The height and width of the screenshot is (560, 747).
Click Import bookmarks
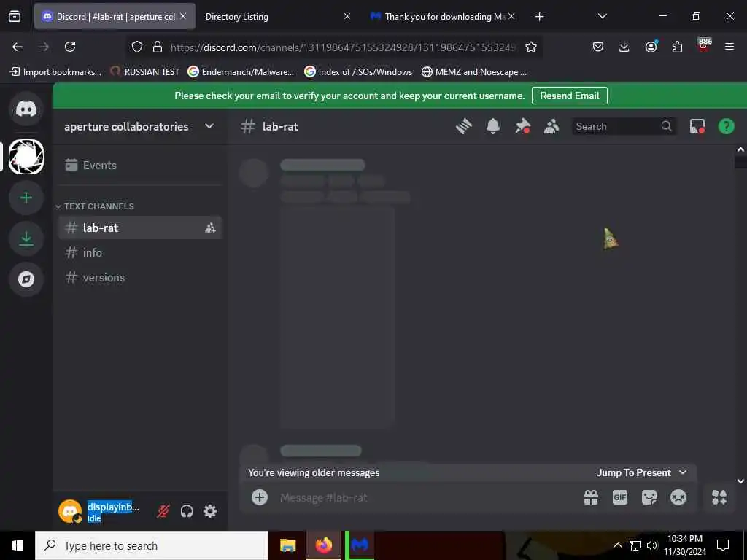[x=55, y=72]
